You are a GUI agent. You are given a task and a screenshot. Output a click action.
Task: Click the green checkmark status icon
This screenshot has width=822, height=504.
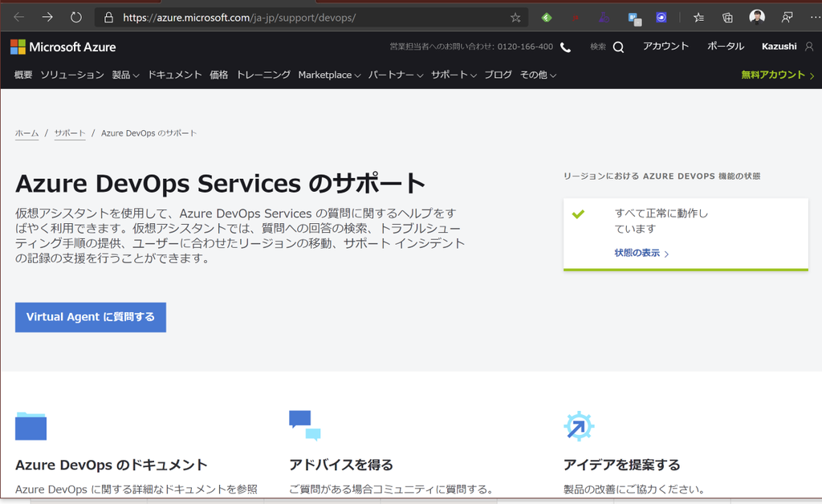pos(578,213)
